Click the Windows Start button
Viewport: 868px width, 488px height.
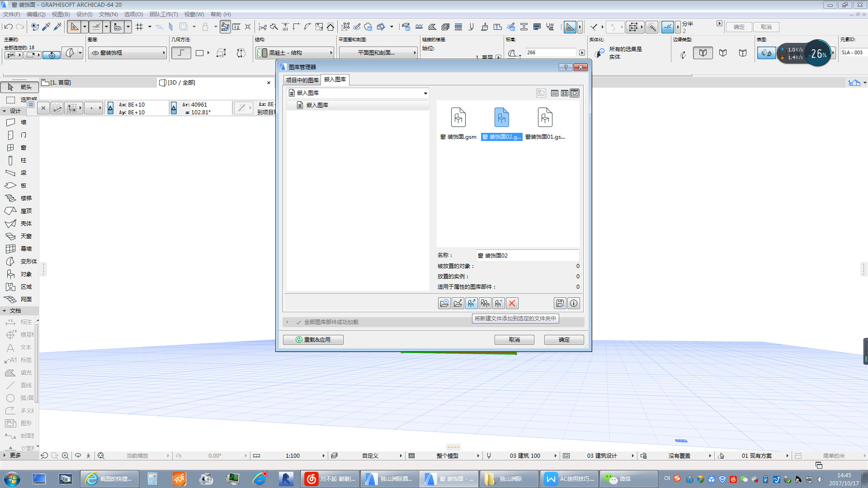pos(12,479)
